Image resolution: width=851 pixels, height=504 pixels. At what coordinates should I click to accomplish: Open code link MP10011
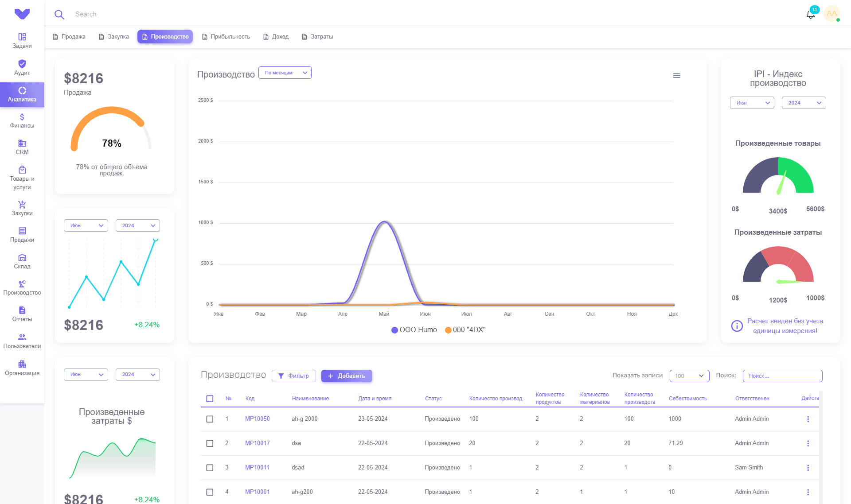(x=257, y=468)
